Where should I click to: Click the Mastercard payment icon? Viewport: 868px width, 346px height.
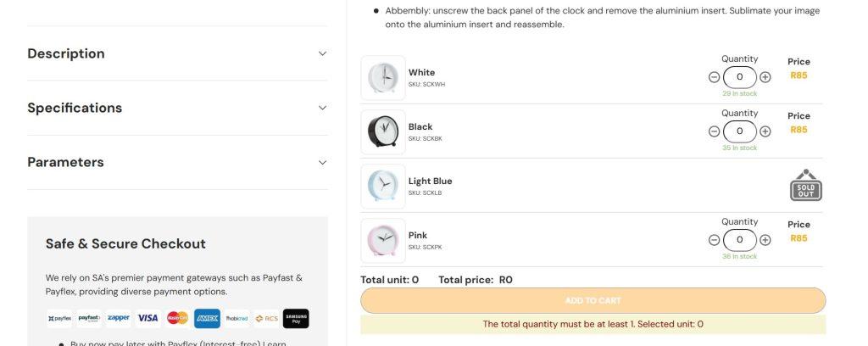coord(177,319)
